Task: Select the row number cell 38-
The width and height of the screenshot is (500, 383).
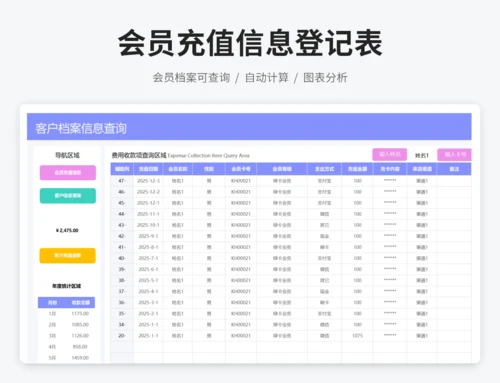Action: (122, 280)
